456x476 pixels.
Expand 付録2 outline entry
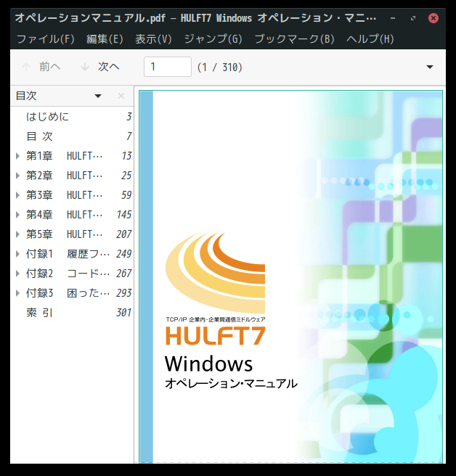tap(17, 274)
